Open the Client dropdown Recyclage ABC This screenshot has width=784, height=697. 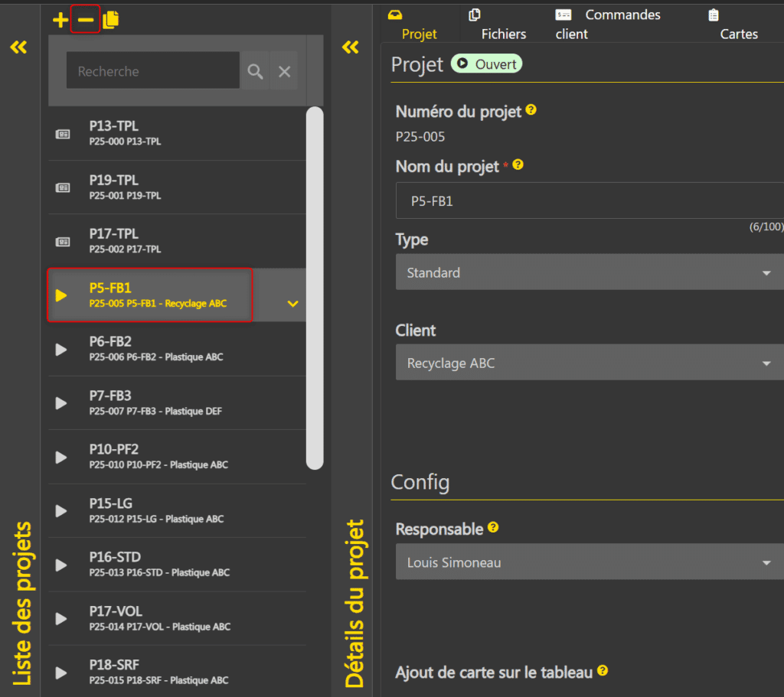point(590,363)
